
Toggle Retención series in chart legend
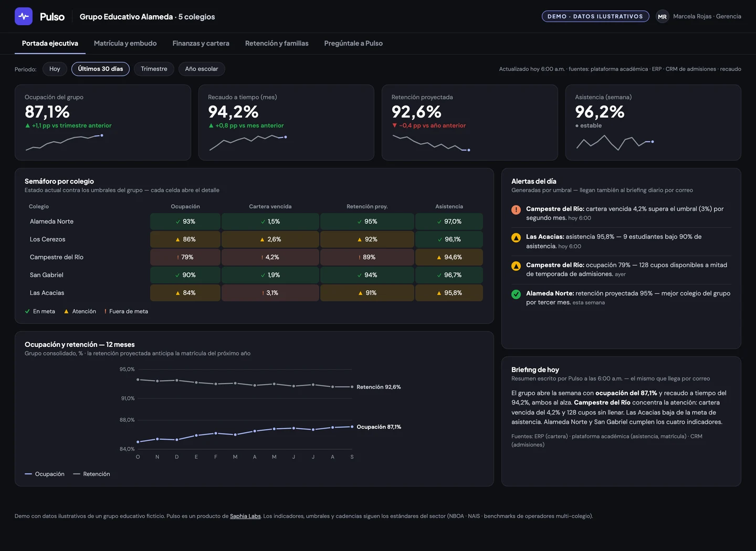pos(91,474)
